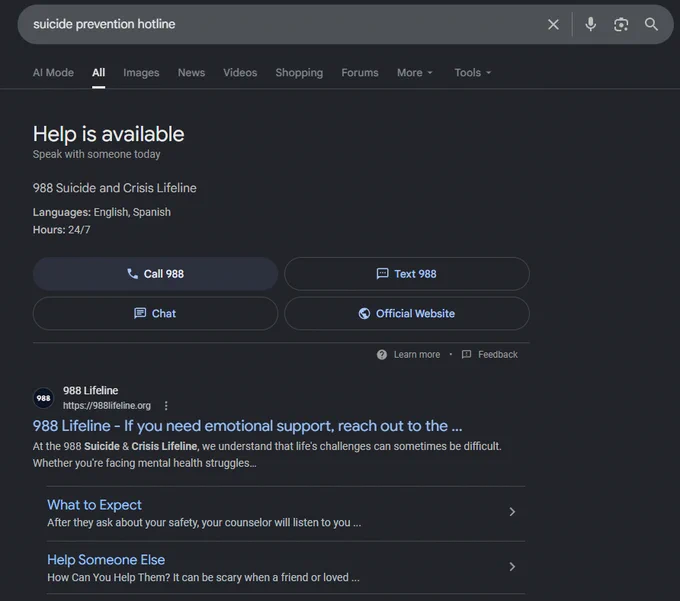Open the What to Expect sitelink
The width and height of the screenshot is (680, 601).
pyautogui.click(x=94, y=505)
